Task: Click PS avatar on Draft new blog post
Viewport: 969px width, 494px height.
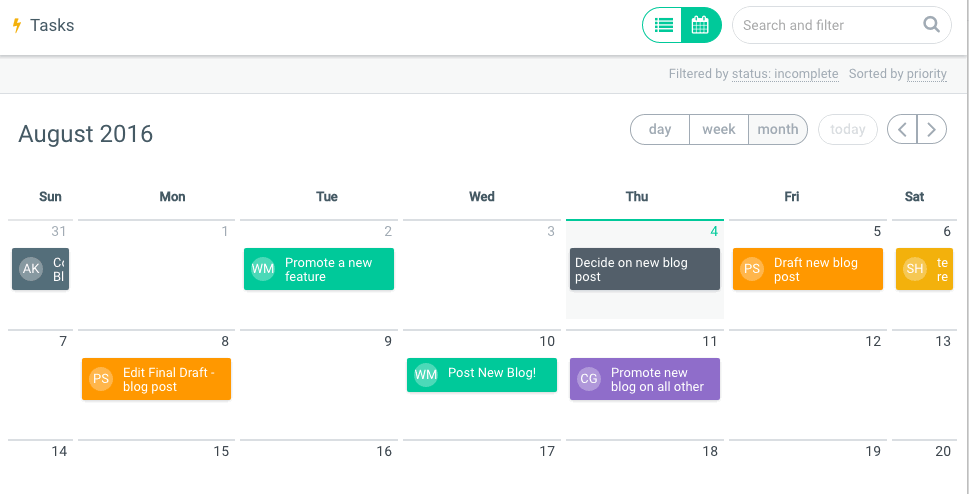Action: [x=752, y=269]
